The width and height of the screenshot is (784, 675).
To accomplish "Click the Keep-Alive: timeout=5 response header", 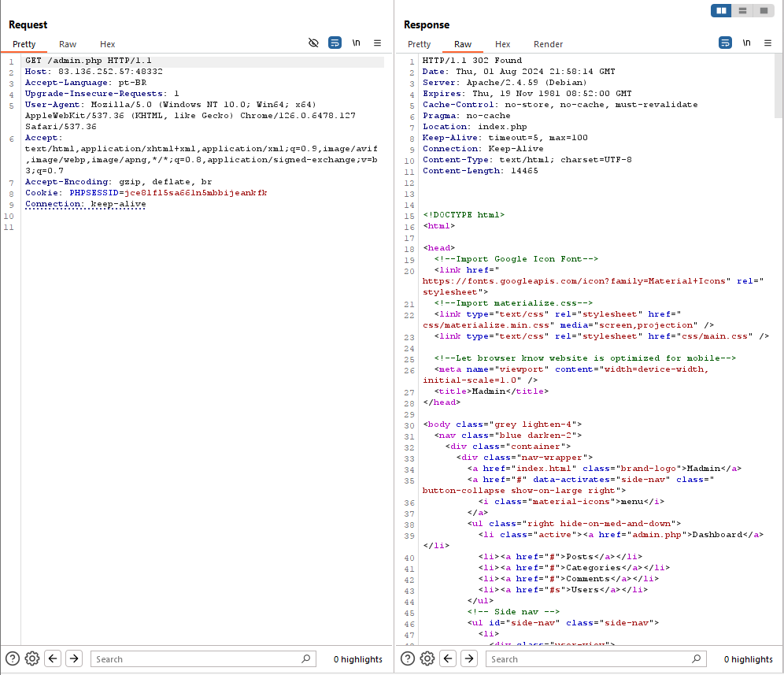I will point(505,138).
